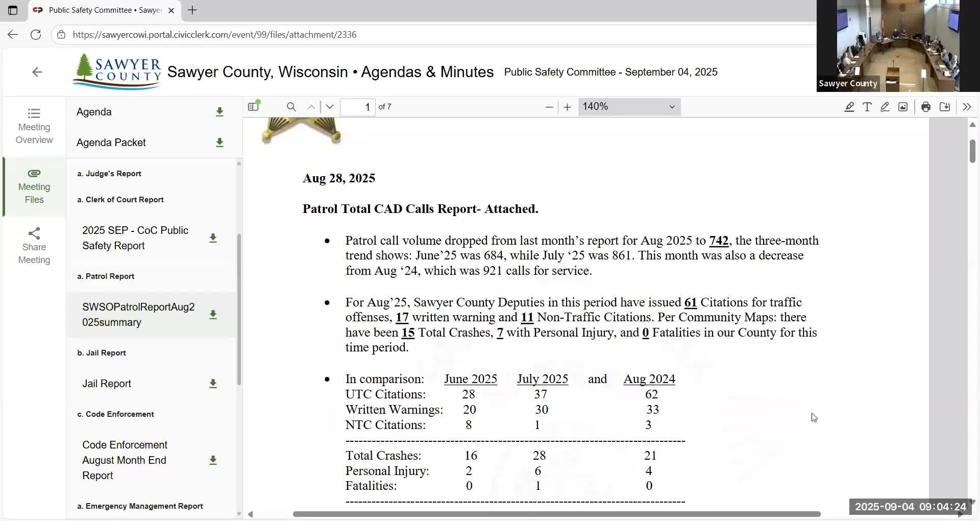The image size is (980, 521).
Task: Click the PDF scroll up arrow
Action: 972,125
